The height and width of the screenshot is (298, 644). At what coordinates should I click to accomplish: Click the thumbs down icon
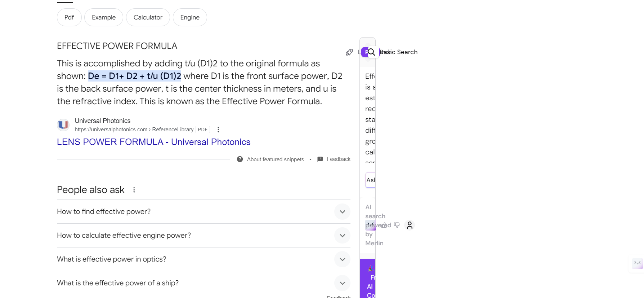[397, 225]
